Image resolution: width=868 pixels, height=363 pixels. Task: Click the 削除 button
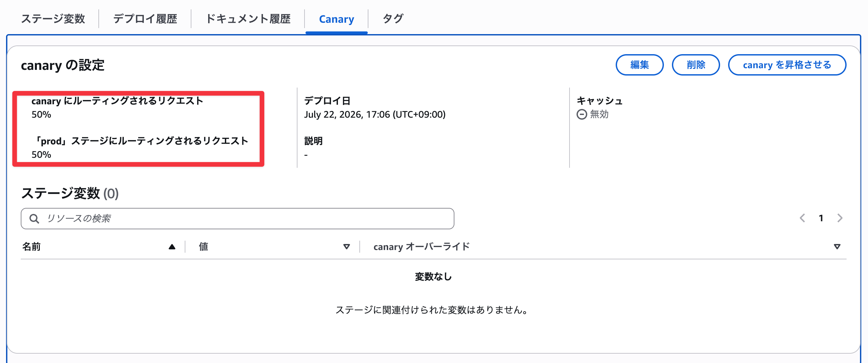click(x=695, y=65)
